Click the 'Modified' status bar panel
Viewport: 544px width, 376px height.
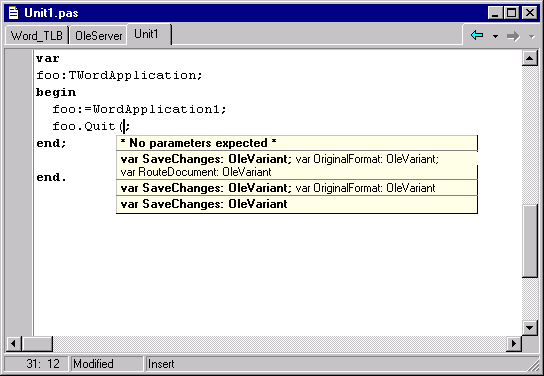pos(107,364)
